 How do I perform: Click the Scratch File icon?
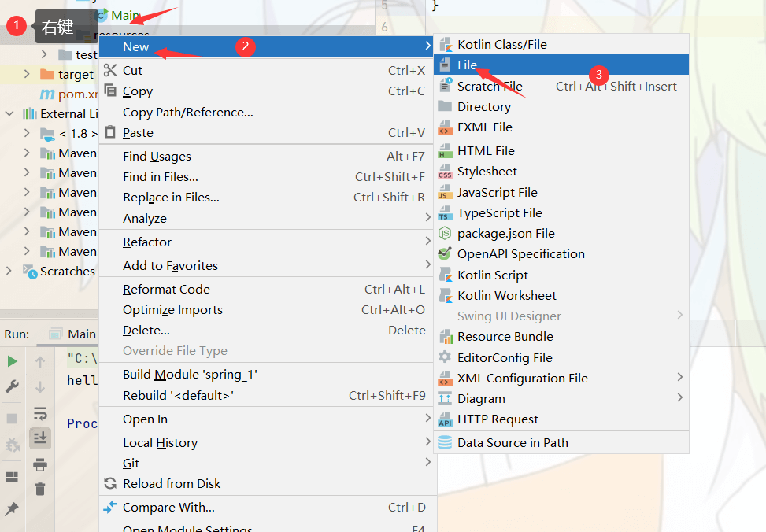tap(445, 86)
